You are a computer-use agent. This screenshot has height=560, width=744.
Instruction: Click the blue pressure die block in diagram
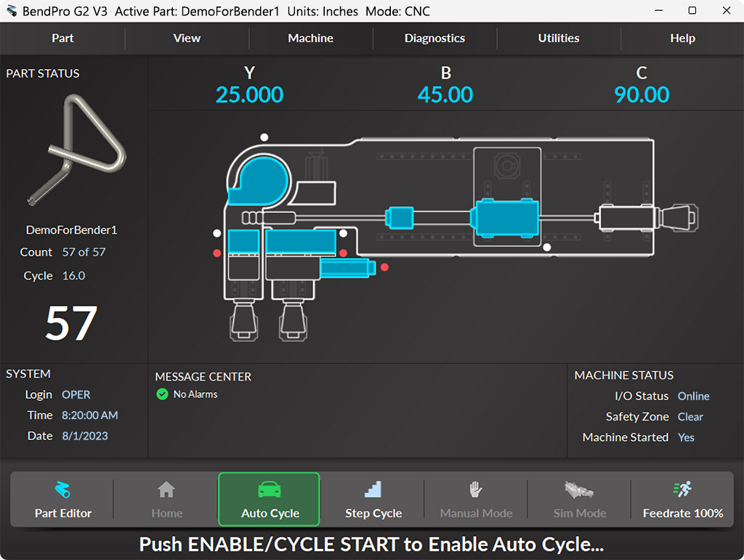pos(301,241)
